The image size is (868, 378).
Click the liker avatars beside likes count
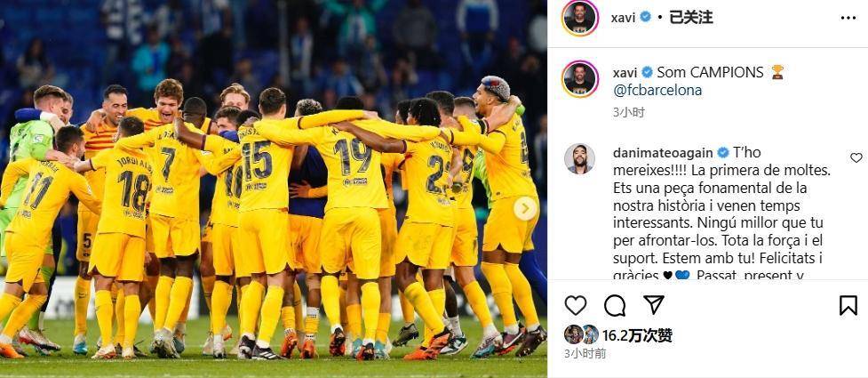(x=581, y=334)
